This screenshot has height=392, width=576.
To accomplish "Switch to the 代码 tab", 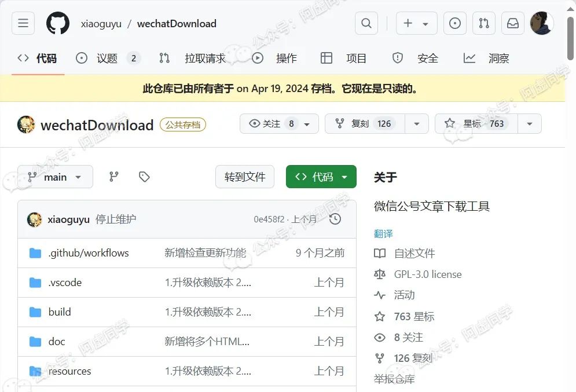I will pyautogui.click(x=38, y=58).
